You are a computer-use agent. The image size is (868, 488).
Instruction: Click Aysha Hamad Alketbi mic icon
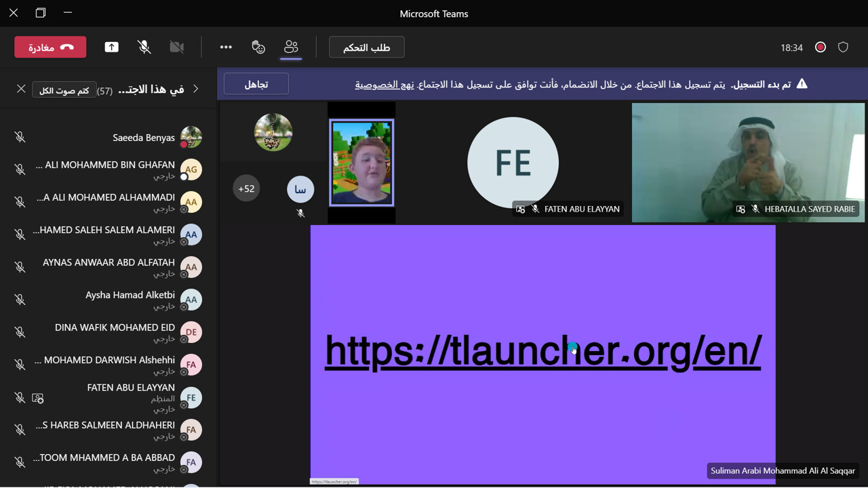click(20, 300)
